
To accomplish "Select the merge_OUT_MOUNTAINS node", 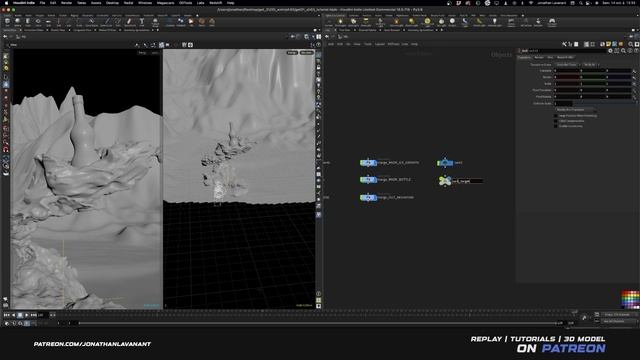I will click(x=368, y=198).
